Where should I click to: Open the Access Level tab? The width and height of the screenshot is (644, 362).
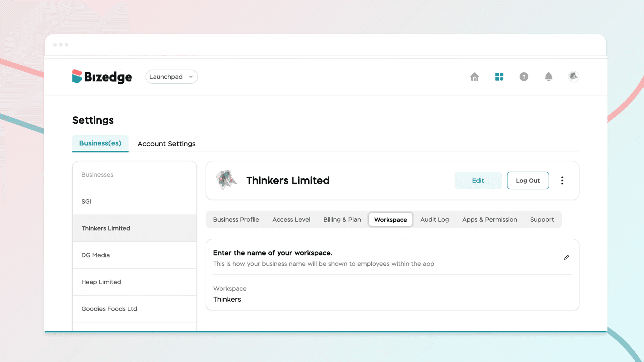291,220
